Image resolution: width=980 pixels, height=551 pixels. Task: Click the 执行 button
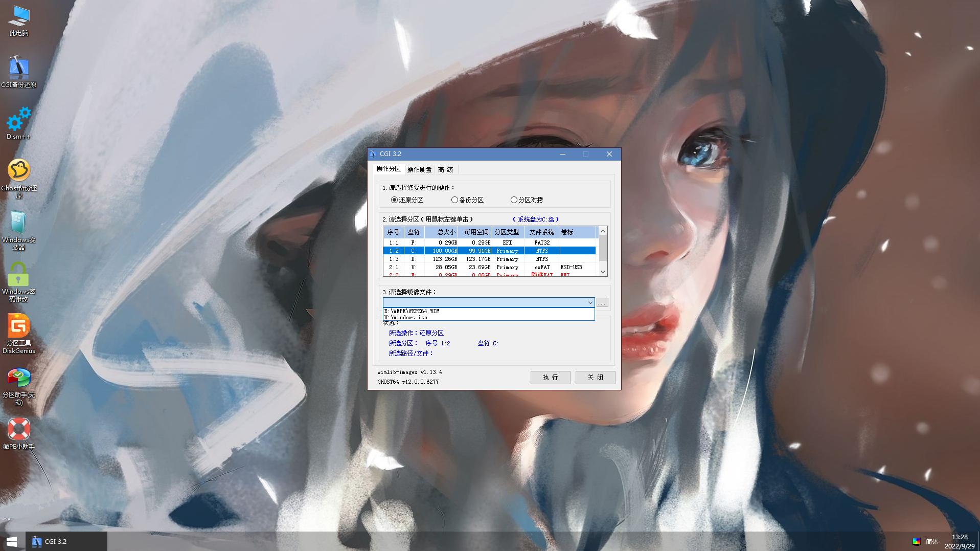click(550, 378)
